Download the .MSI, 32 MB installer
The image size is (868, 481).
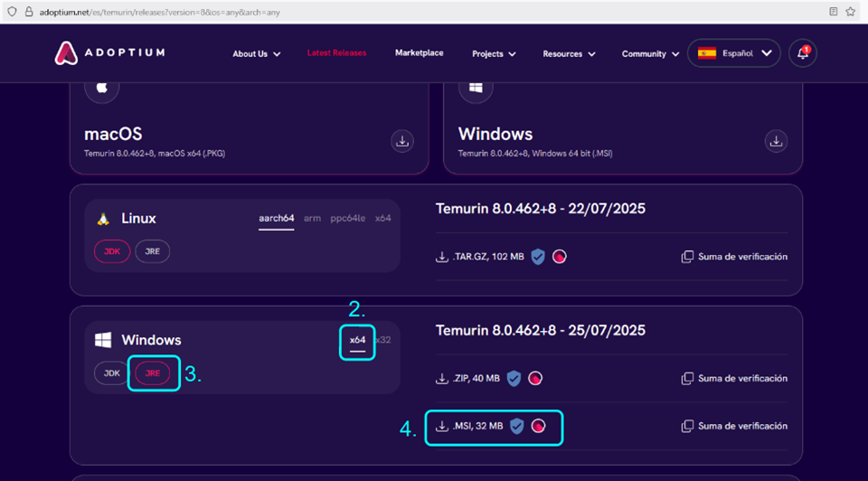[469, 426]
